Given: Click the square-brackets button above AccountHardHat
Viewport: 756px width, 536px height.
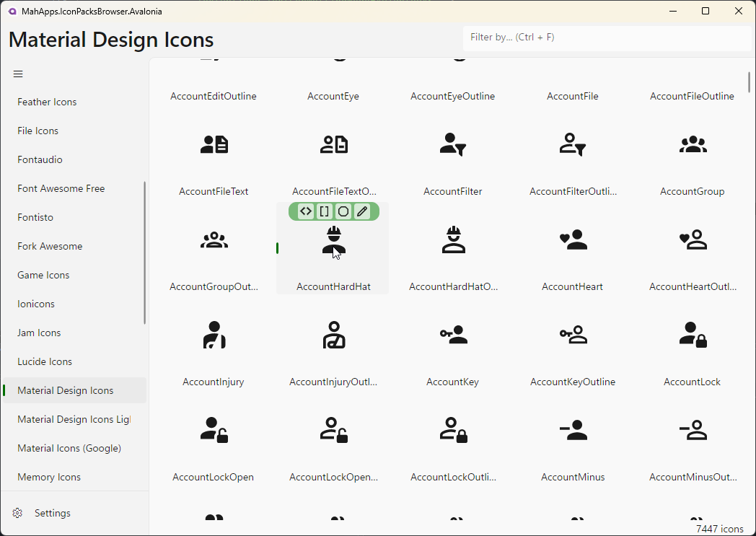Looking at the screenshot, I should (325, 211).
